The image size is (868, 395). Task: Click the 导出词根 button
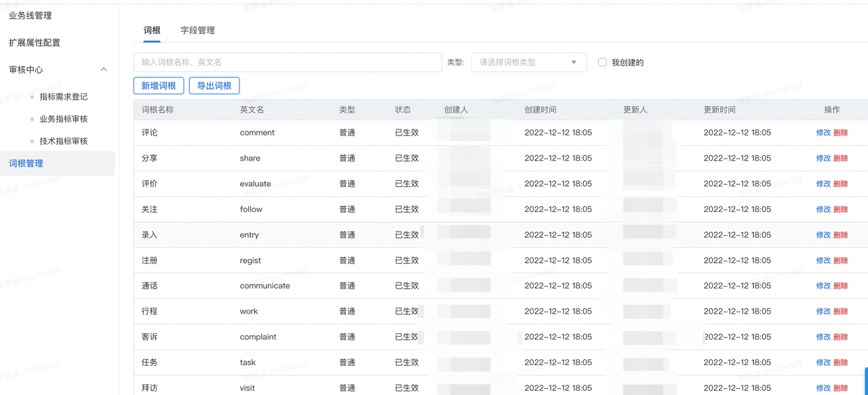tap(214, 86)
